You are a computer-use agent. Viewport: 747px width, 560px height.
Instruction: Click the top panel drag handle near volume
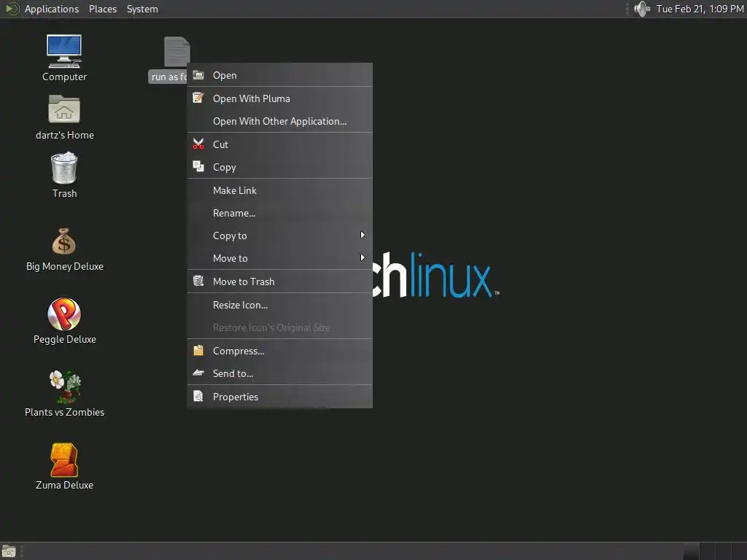(x=627, y=9)
